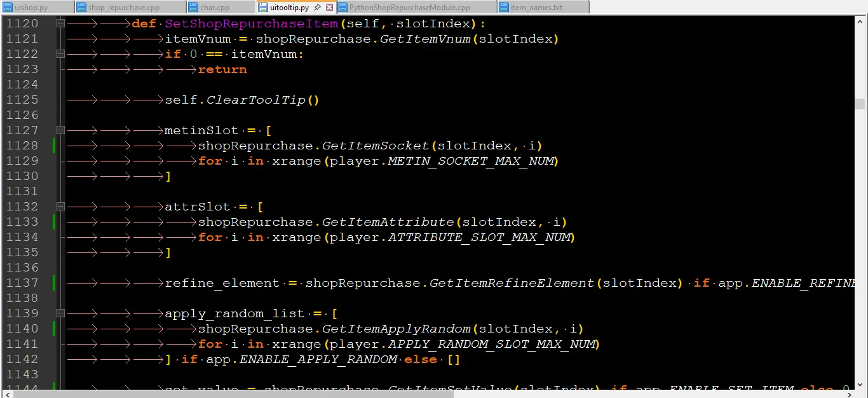Collapse the def SetShopRepurchaseItem fold at line 1120

coord(60,24)
